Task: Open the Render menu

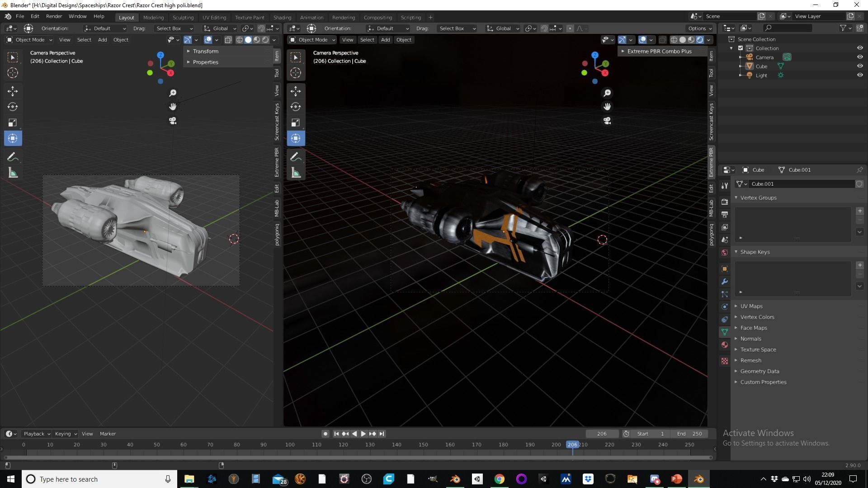Action: click(x=54, y=16)
